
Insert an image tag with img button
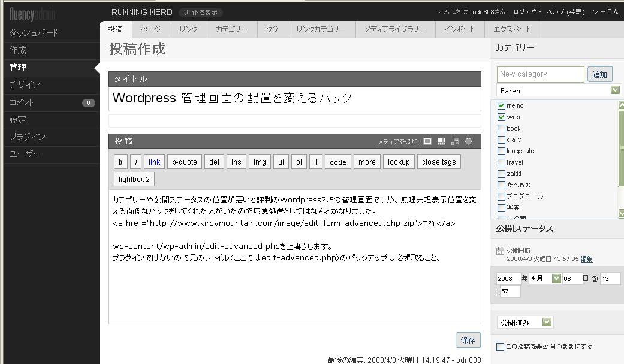(260, 162)
